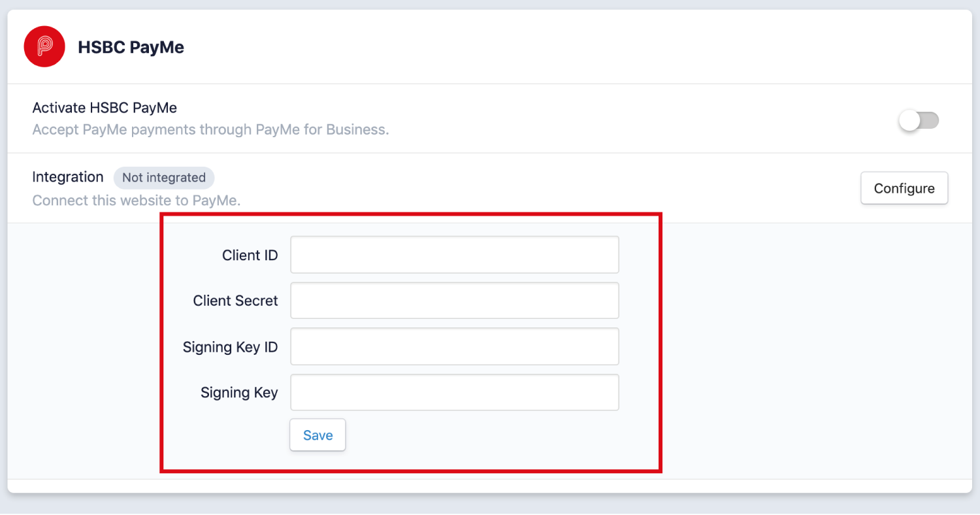980x515 pixels.
Task: Click the HSBC PayMe heading text
Action: click(131, 47)
